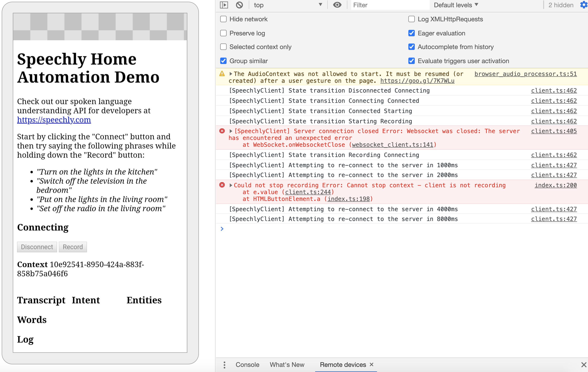Viewport: 588px width, 372px height.
Task: Open the browser_audio_processor.ts:51 link
Action: (525, 74)
